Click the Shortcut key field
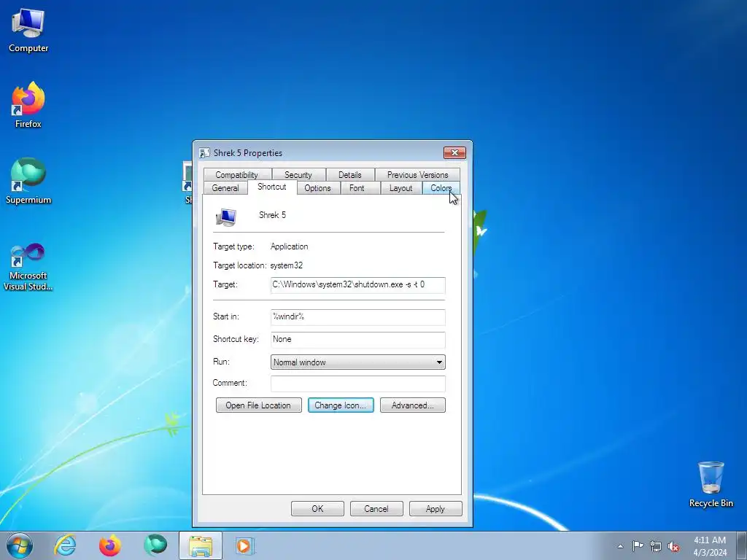747x560 pixels. click(x=357, y=340)
